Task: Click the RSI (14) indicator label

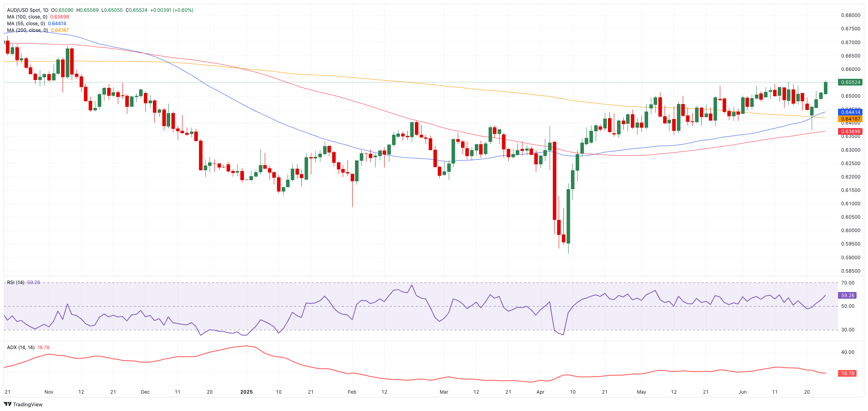Action: 16,283
